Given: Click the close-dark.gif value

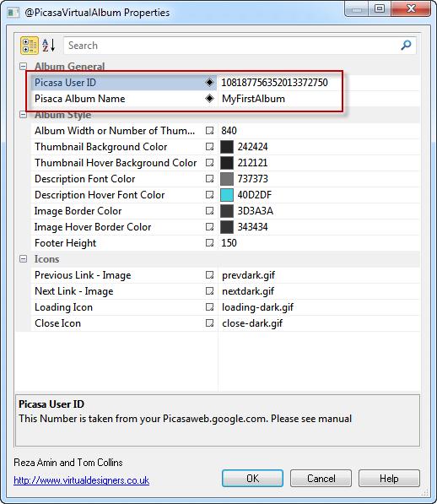Looking at the screenshot, I should [x=252, y=323].
